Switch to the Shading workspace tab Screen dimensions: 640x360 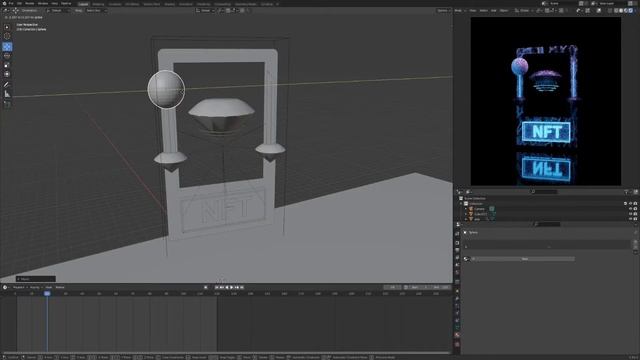coord(169,4)
